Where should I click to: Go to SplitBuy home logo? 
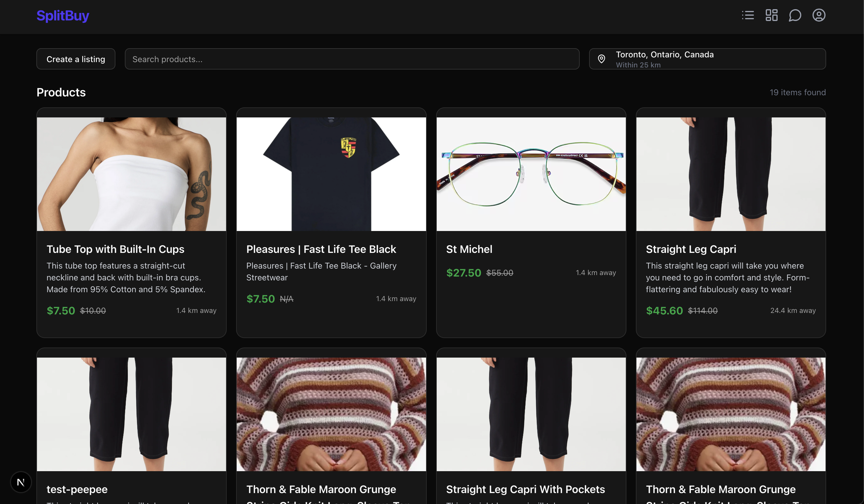pyautogui.click(x=63, y=16)
